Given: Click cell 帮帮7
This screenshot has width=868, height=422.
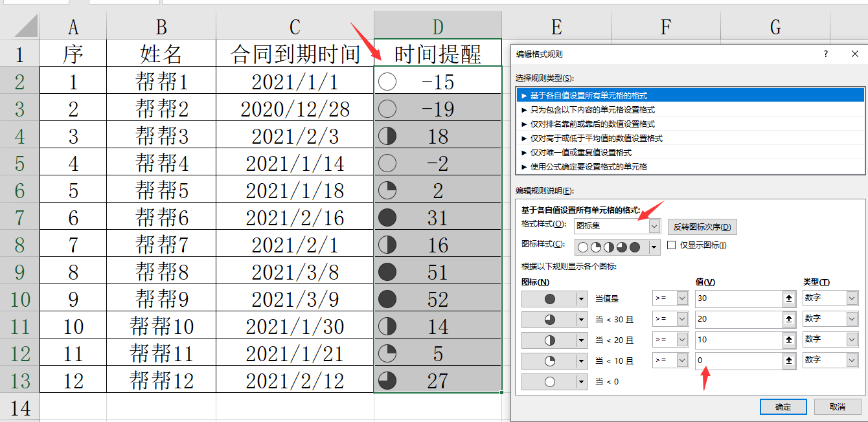Looking at the screenshot, I should [x=161, y=244].
